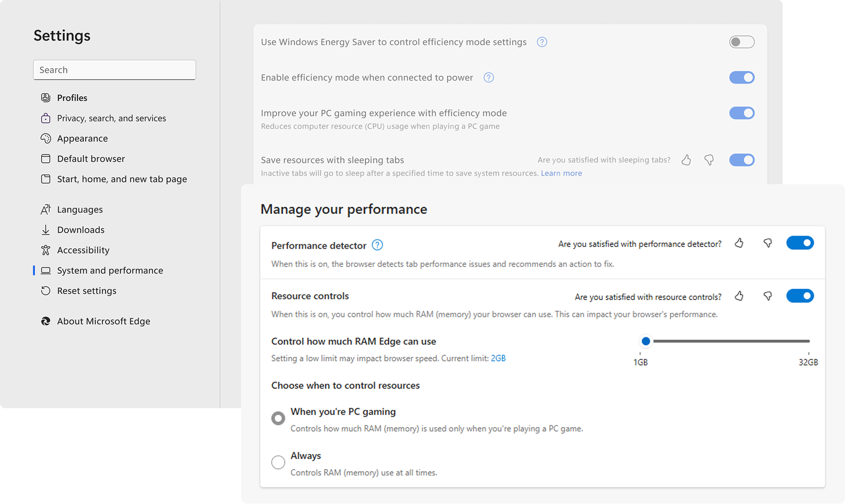The width and height of the screenshot is (845, 504).
Task: Give thumbs down for resource controls
Action: (x=768, y=296)
